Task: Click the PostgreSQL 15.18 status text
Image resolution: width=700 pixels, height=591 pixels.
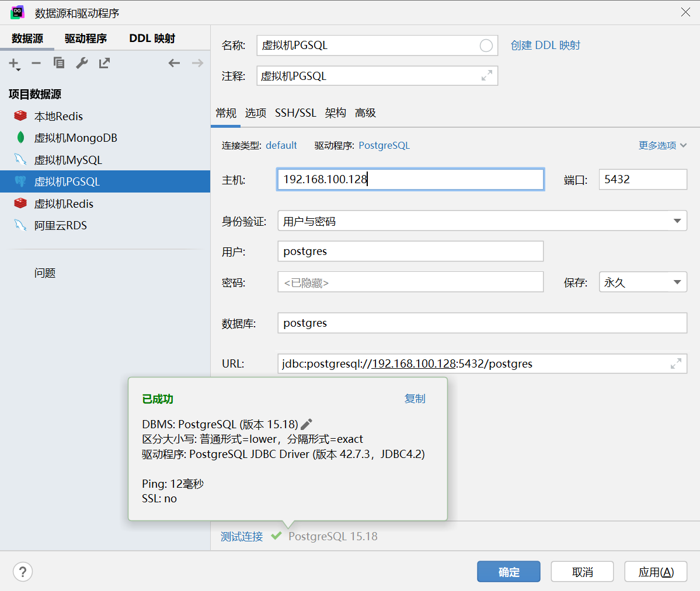Action: [333, 536]
